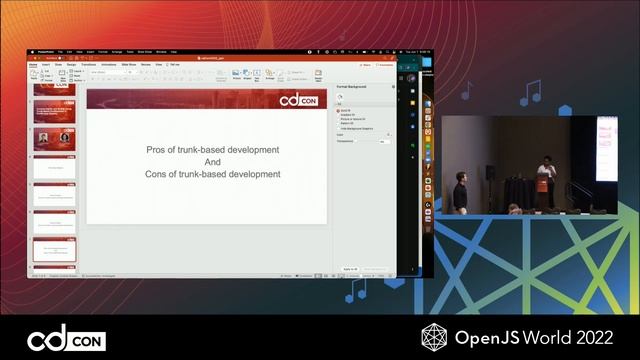This screenshot has height=360, width=640.
Task: Open the fill Color picker dropdown
Action: (388, 135)
